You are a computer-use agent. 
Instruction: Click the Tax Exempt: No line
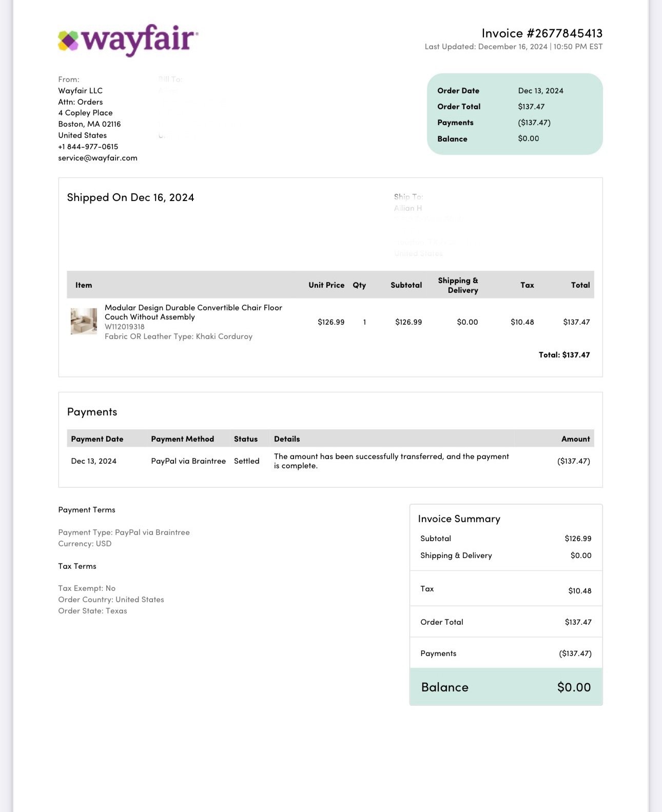[x=87, y=588]
